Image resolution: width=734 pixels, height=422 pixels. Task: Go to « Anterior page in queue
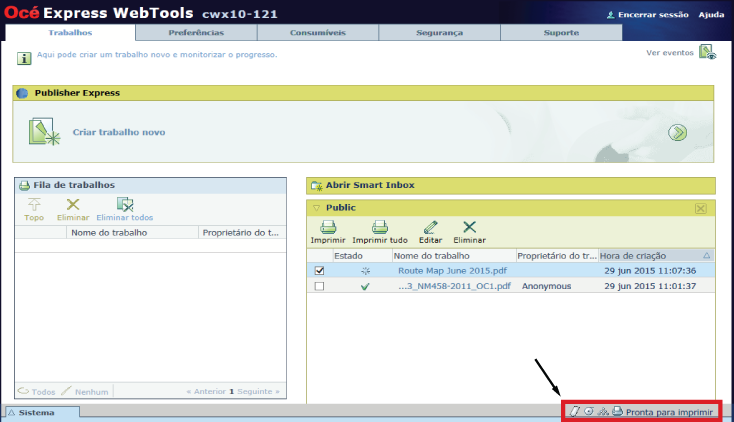(206, 391)
